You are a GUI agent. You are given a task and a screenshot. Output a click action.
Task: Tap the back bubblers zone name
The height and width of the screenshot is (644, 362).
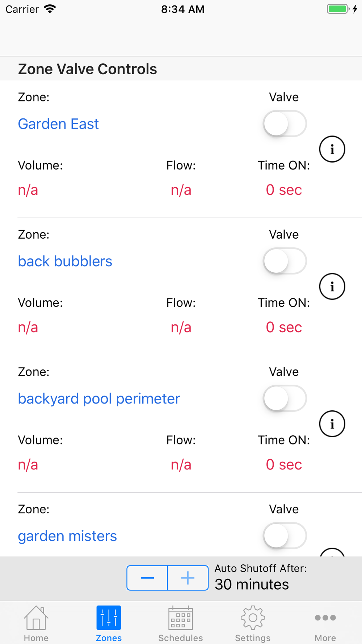(x=65, y=261)
